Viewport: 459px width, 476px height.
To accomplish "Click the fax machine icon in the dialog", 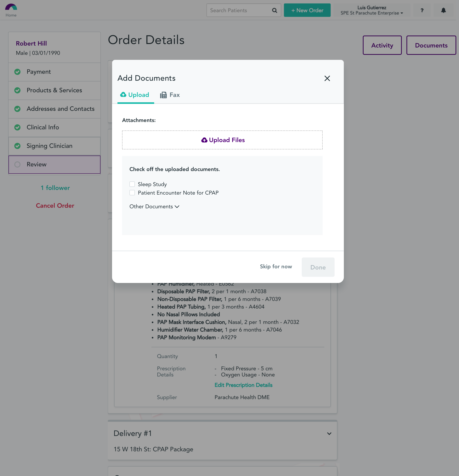I will click(x=163, y=95).
